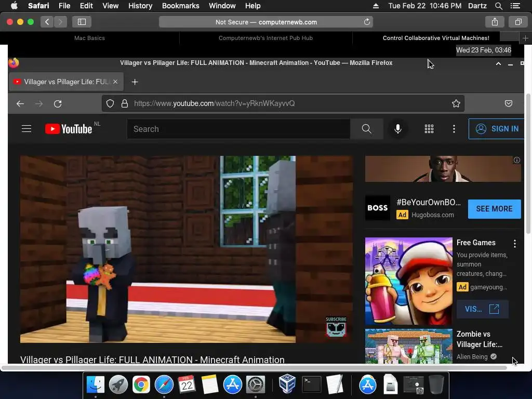Click the Save to Pocket icon
532x399 pixels.
coord(508,103)
